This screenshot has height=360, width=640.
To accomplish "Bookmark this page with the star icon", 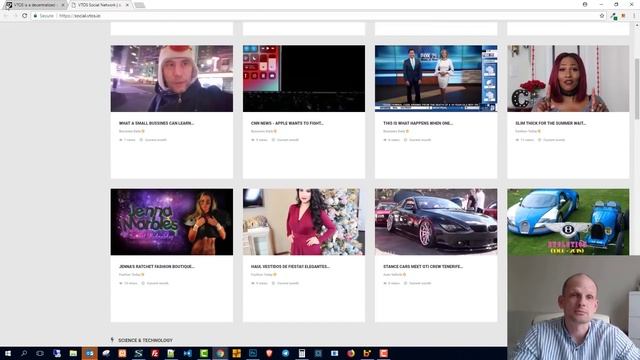I will 602,16.
